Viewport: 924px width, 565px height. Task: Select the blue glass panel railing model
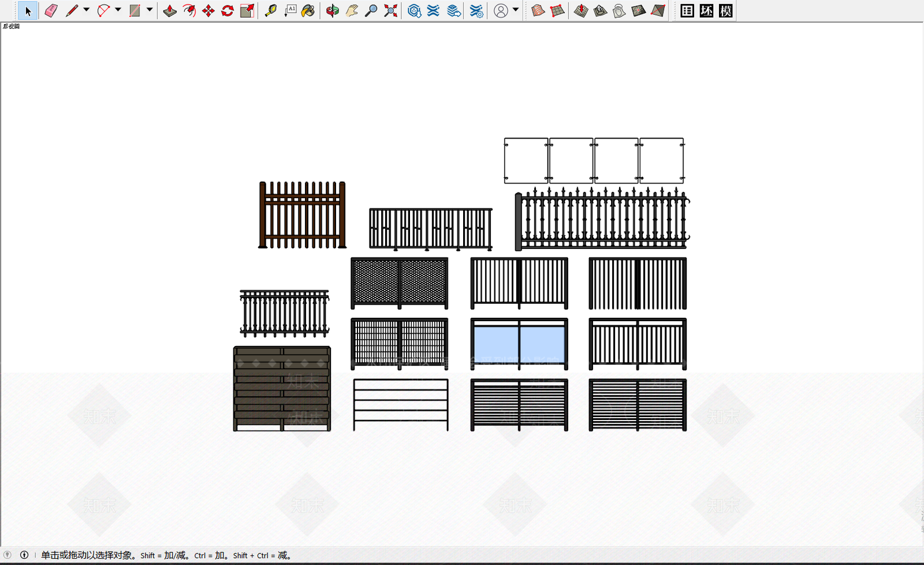pos(519,344)
